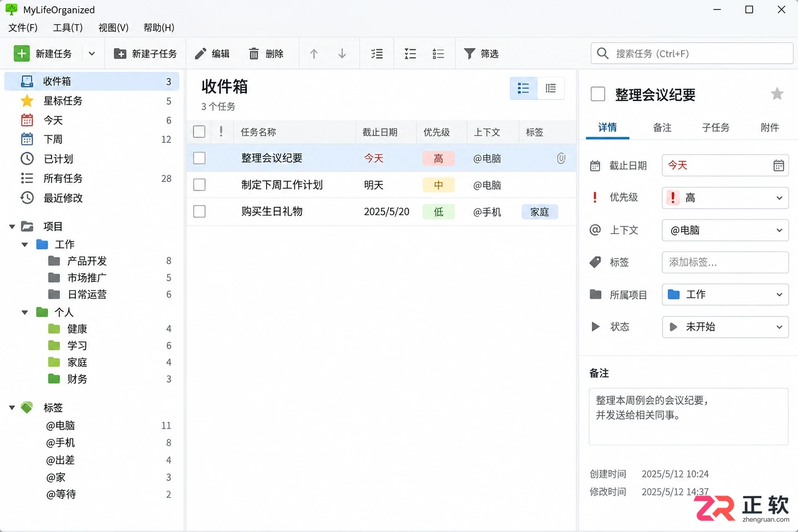Open 星标任务 star view
This screenshot has height=532, width=798.
92,101
